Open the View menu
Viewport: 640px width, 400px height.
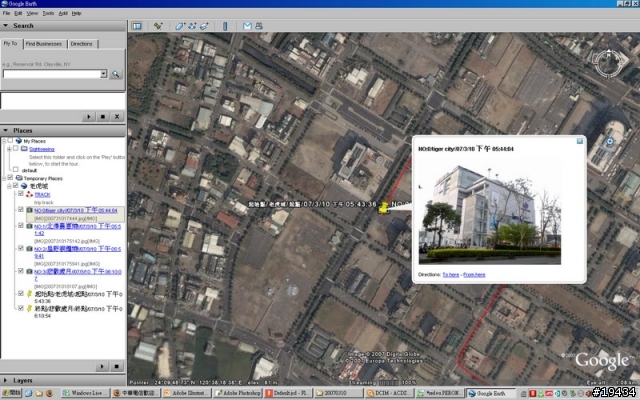point(32,13)
